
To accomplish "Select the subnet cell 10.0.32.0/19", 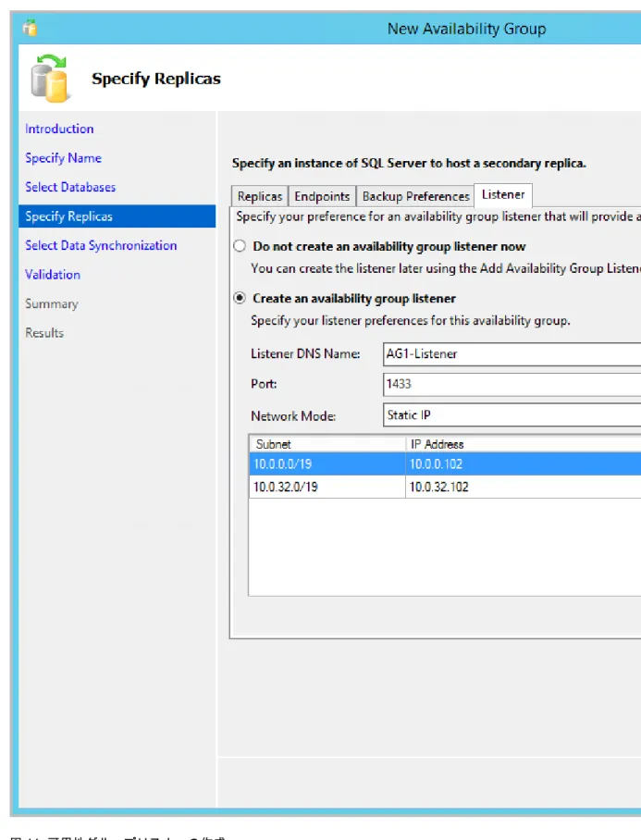I will (x=327, y=487).
